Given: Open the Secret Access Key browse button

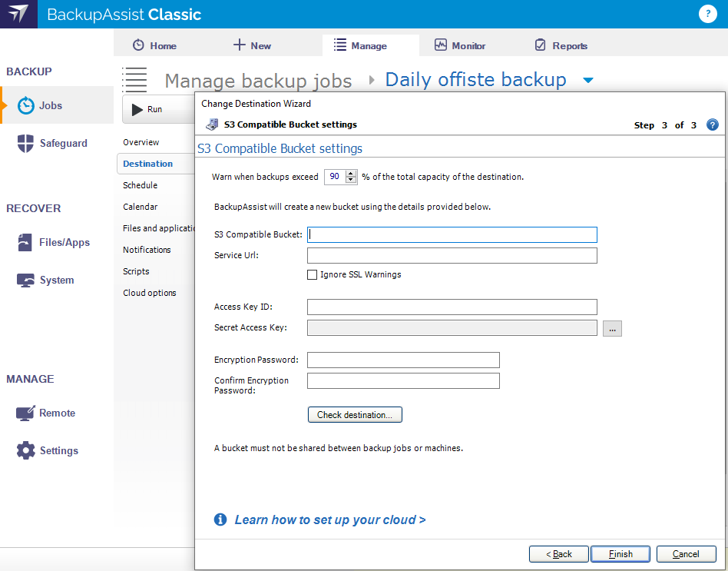Looking at the screenshot, I should click(612, 328).
